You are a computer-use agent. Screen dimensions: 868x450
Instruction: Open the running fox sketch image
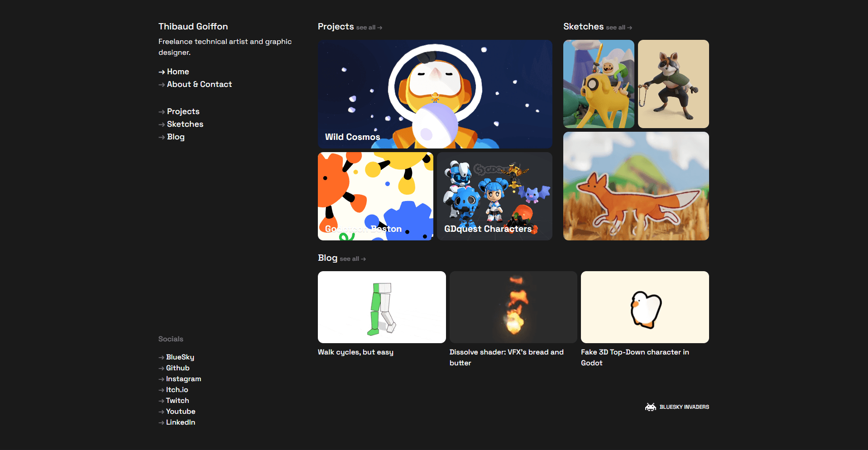[x=636, y=186]
